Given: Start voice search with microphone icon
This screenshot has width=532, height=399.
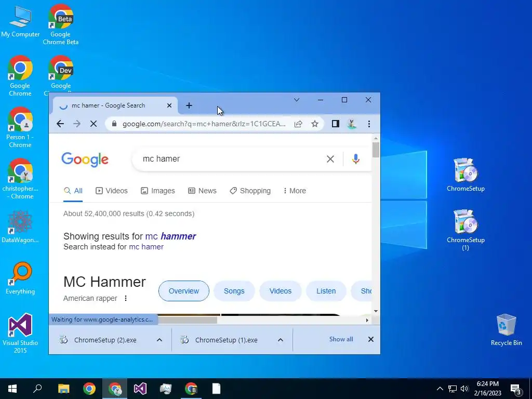Looking at the screenshot, I should 355,159.
